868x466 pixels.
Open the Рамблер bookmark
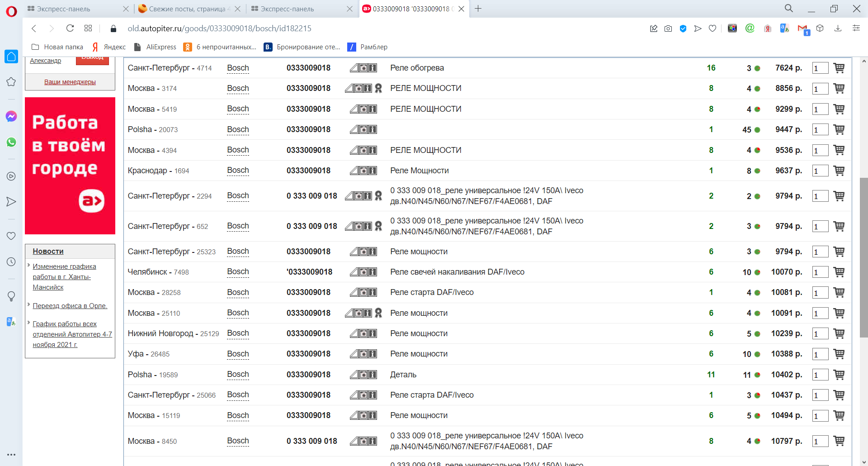point(368,47)
